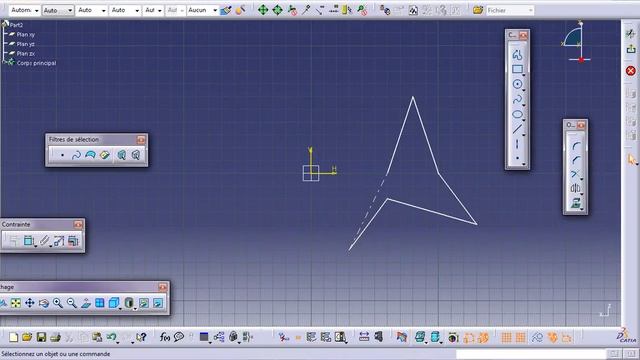
Task: Toggle the feature element filter icon
Action: tap(121, 155)
